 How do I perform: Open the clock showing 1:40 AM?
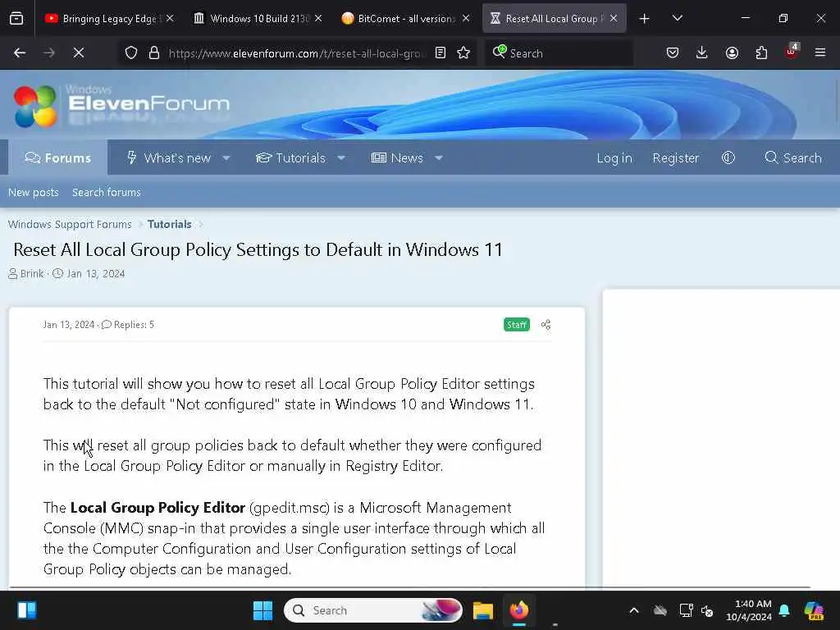pos(749,610)
